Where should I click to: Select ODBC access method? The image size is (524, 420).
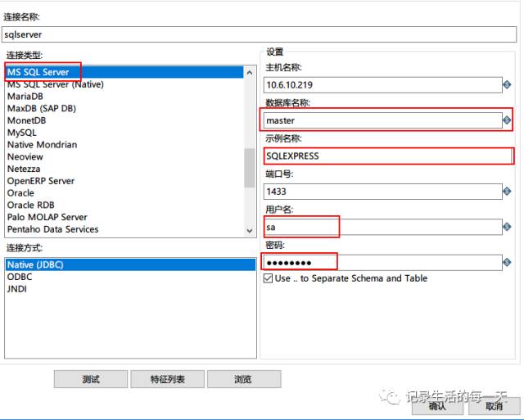tap(130, 277)
